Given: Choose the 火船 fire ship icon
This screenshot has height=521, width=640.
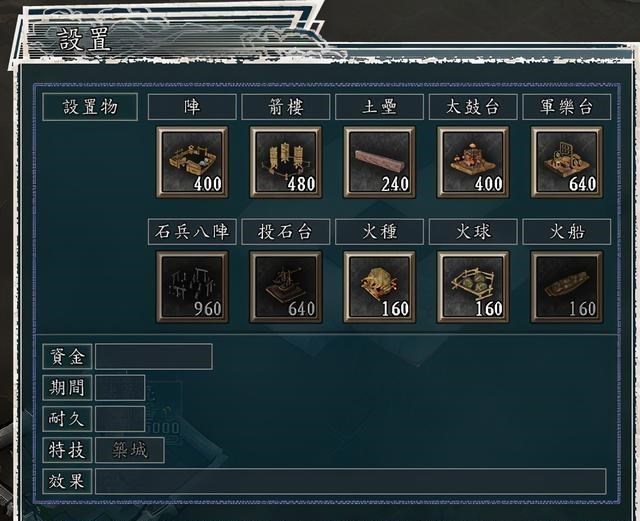Looking at the screenshot, I should [567, 287].
